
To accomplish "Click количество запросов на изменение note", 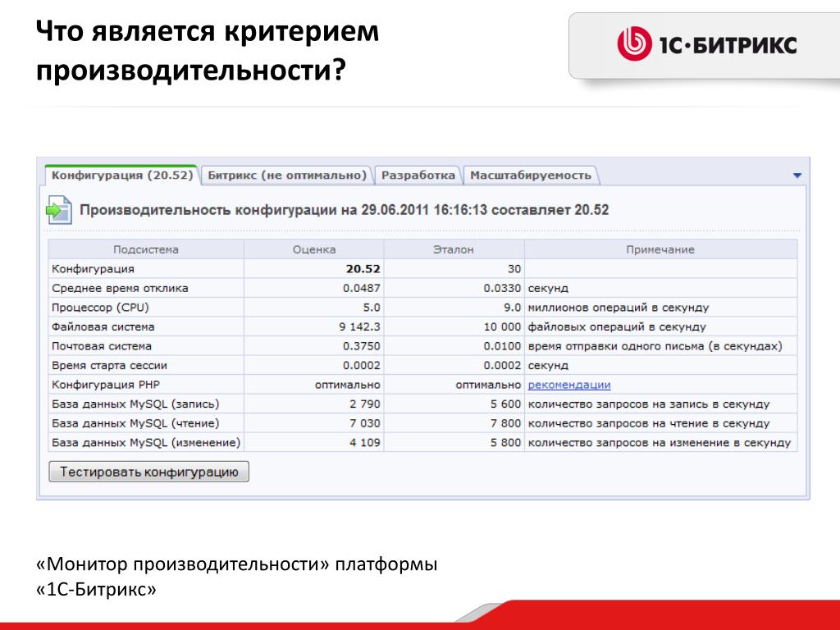I will pos(660,442).
